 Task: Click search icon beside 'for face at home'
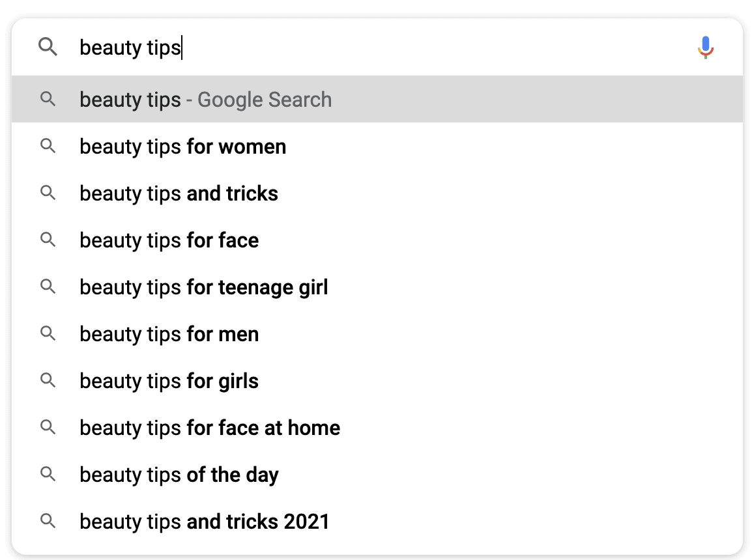(48, 428)
